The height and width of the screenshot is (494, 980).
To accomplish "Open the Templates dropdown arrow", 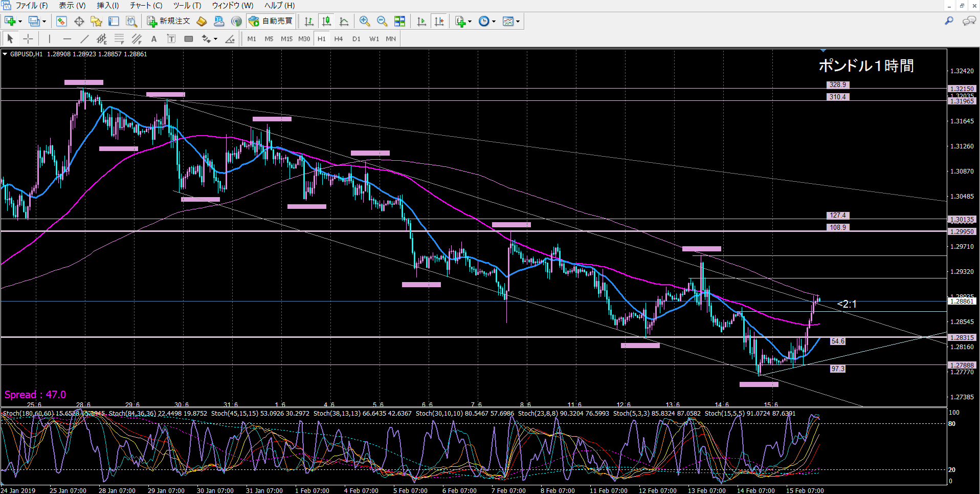I will point(518,22).
